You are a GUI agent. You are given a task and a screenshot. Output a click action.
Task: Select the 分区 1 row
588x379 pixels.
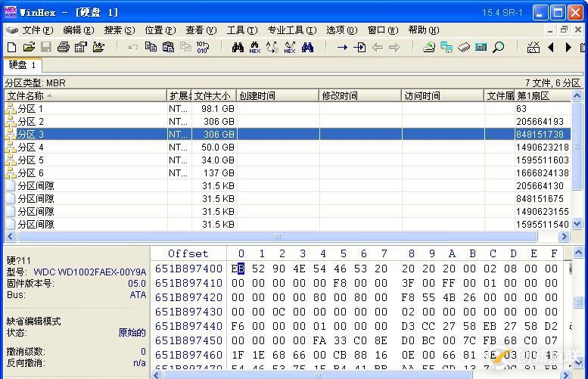(x=288, y=109)
